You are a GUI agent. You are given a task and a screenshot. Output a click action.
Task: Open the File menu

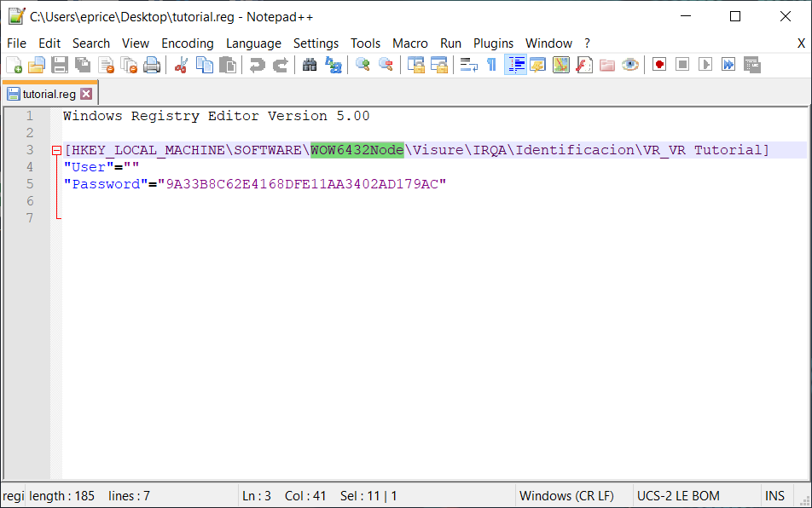[16, 43]
